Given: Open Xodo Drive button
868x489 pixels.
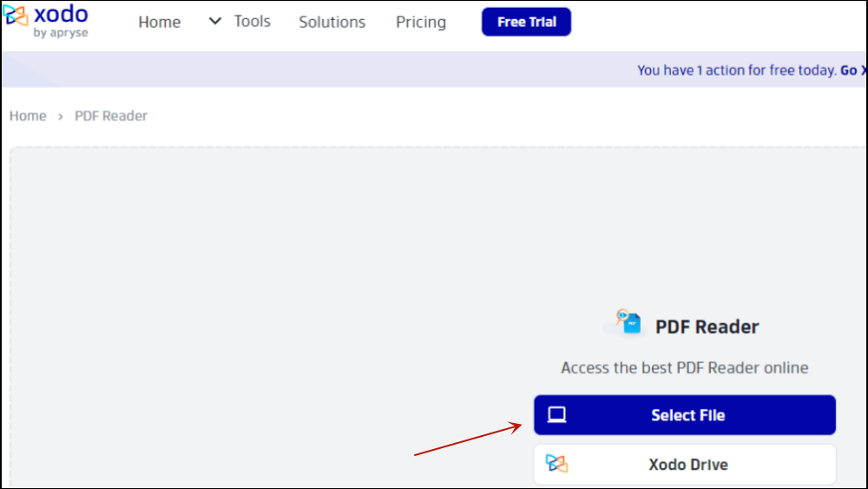Looking at the screenshot, I should 685,464.
